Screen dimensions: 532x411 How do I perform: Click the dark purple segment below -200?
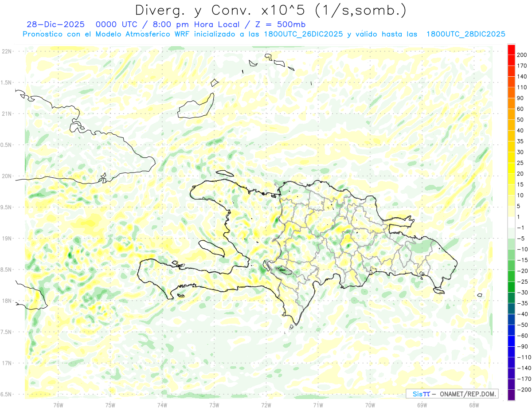click(x=512, y=395)
